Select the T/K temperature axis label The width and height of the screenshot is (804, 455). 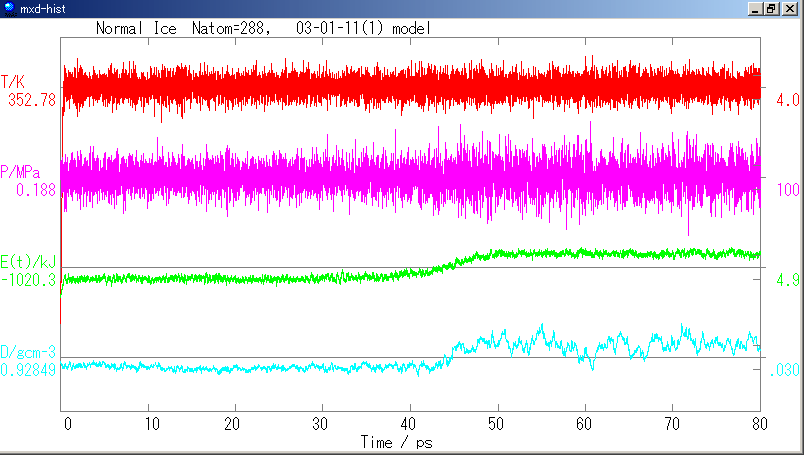(x=15, y=82)
